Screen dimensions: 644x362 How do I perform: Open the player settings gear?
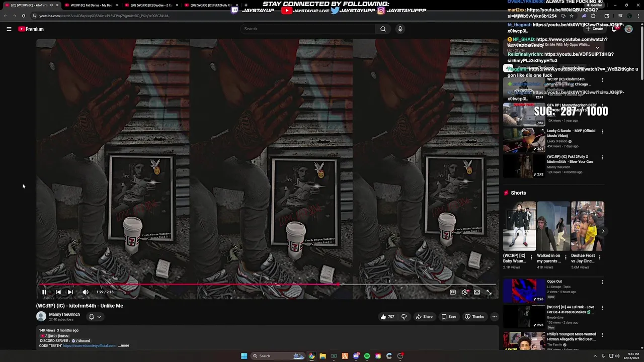point(465,292)
